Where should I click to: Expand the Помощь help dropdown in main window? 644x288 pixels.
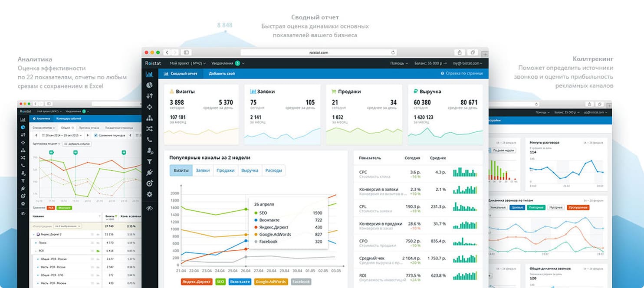coord(399,63)
